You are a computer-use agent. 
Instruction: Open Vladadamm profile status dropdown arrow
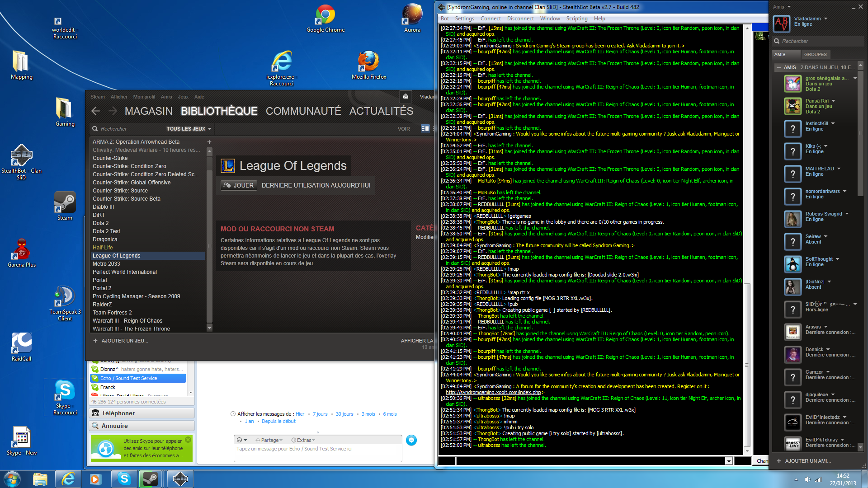pos(826,19)
